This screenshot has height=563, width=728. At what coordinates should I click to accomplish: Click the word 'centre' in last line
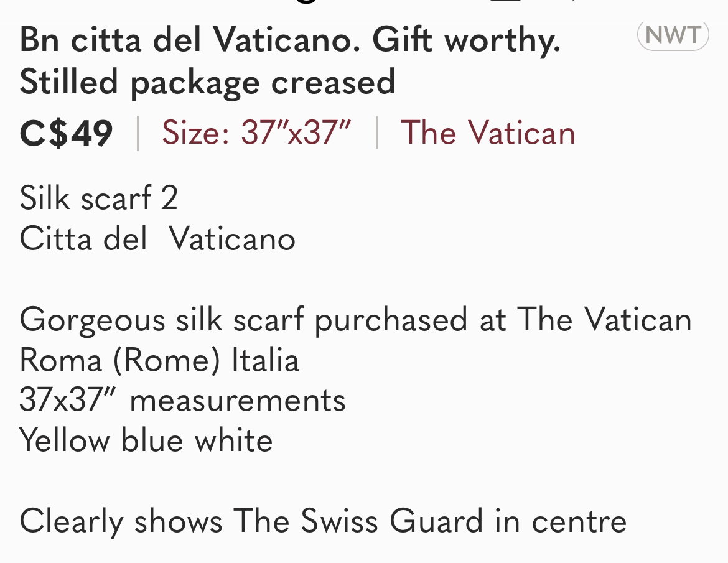coord(579,522)
